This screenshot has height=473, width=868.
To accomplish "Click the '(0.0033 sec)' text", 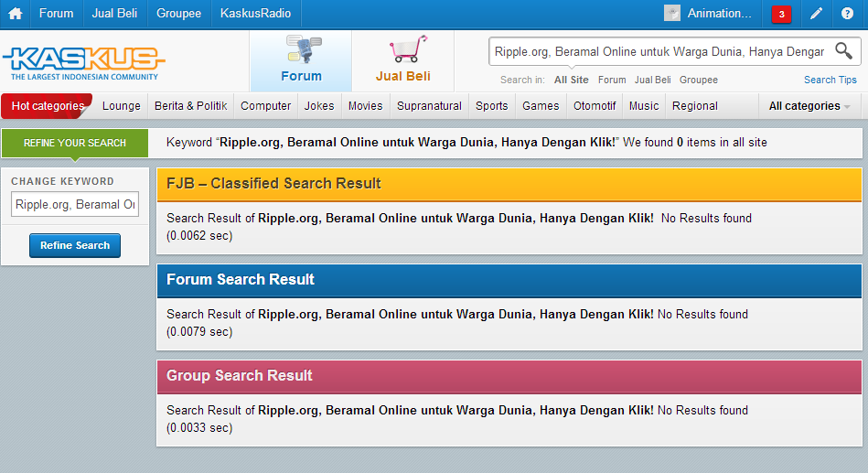I will click(x=199, y=427).
